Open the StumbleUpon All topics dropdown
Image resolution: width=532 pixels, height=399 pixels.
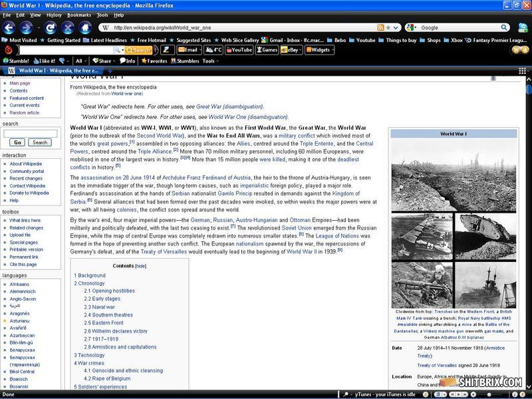pyautogui.click(x=80, y=61)
